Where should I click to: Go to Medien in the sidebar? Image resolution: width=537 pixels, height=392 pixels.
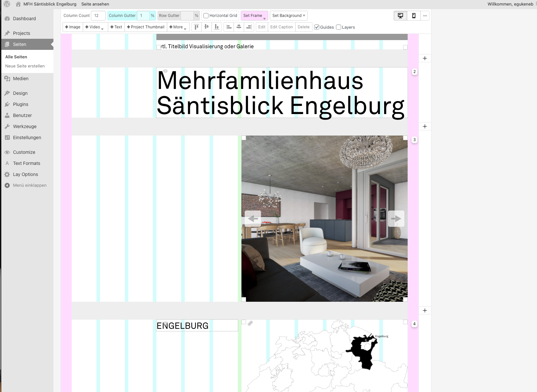click(21, 79)
